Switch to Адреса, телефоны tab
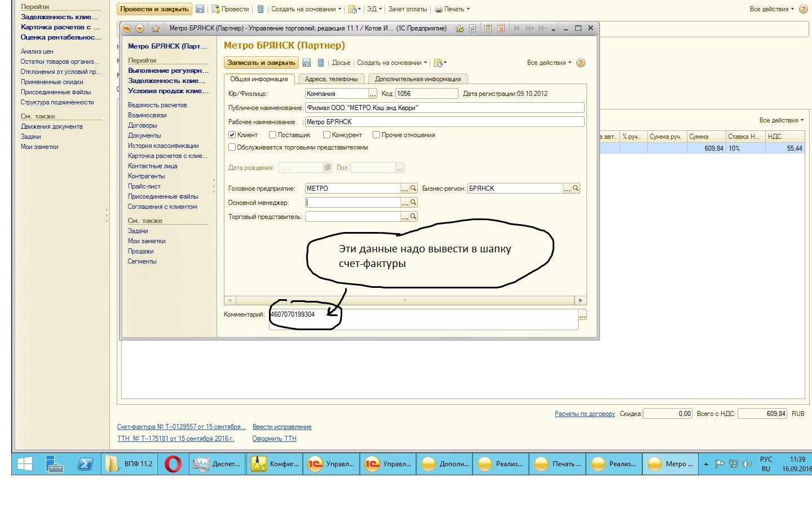Viewport: 812px width, 508px height. tap(331, 79)
